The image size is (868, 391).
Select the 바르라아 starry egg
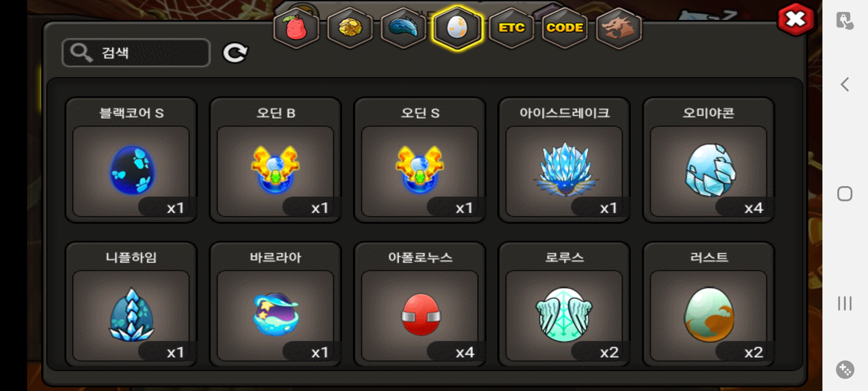275,304
